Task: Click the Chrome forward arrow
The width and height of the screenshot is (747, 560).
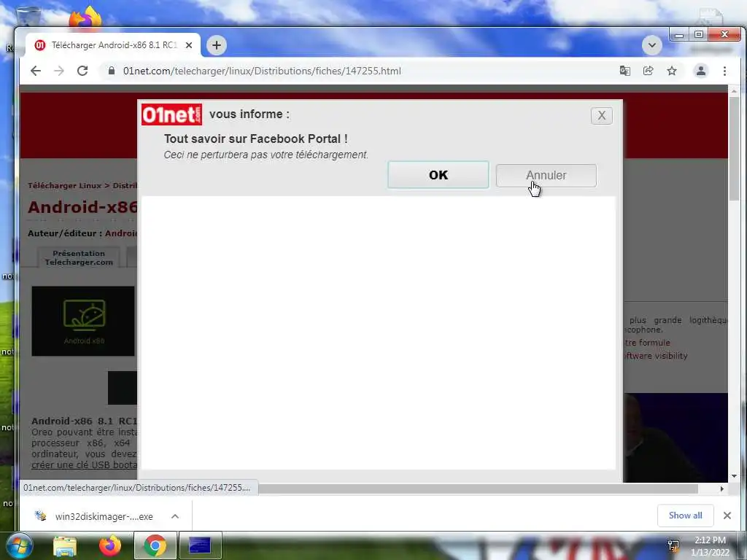Action: 59,71
